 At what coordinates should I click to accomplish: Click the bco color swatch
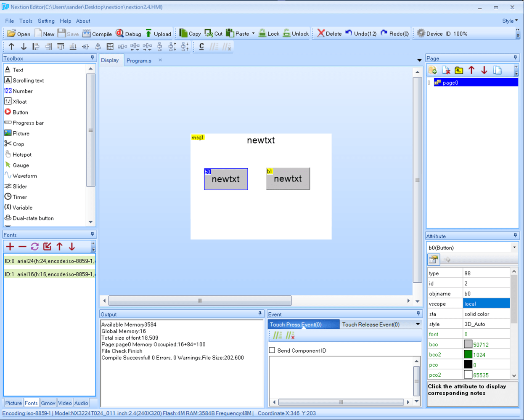coord(468,344)
